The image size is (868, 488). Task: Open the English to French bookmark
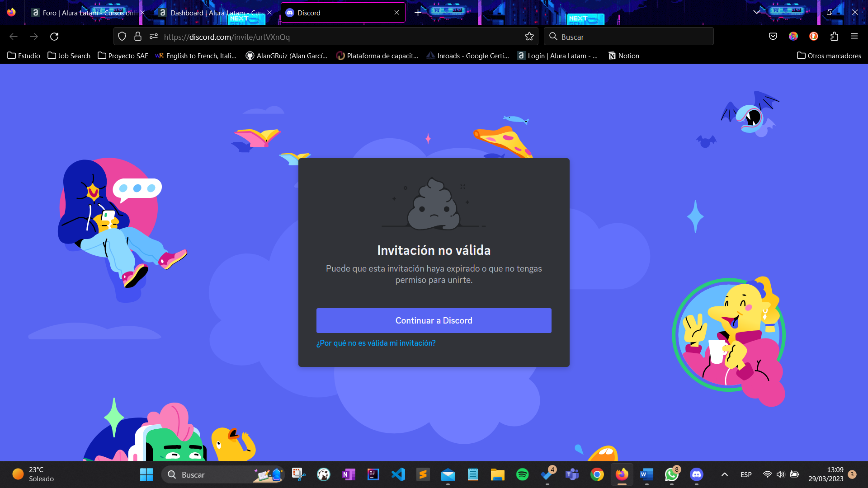196,56
